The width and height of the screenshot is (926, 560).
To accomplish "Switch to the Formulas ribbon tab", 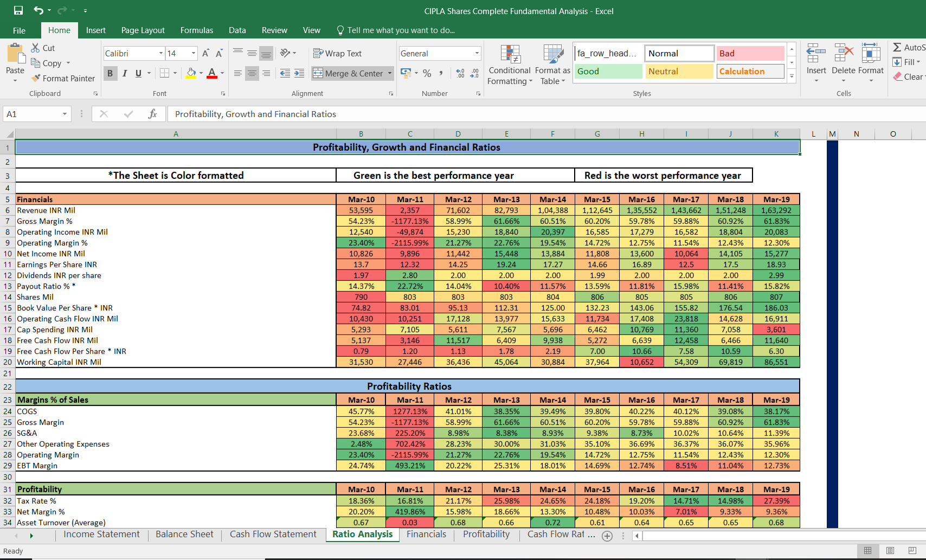I will (x=196, y=30).
